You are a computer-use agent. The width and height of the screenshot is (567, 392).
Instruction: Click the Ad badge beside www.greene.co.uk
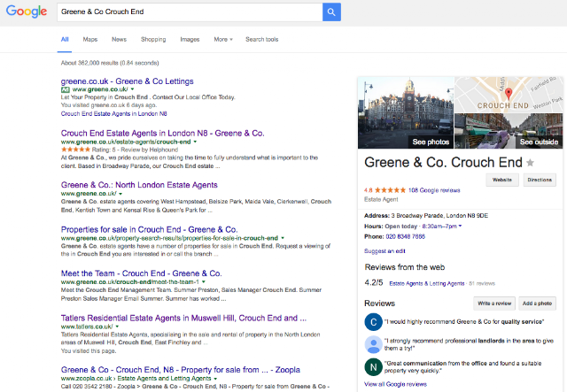pyautogui.click(x=65, y=89)
